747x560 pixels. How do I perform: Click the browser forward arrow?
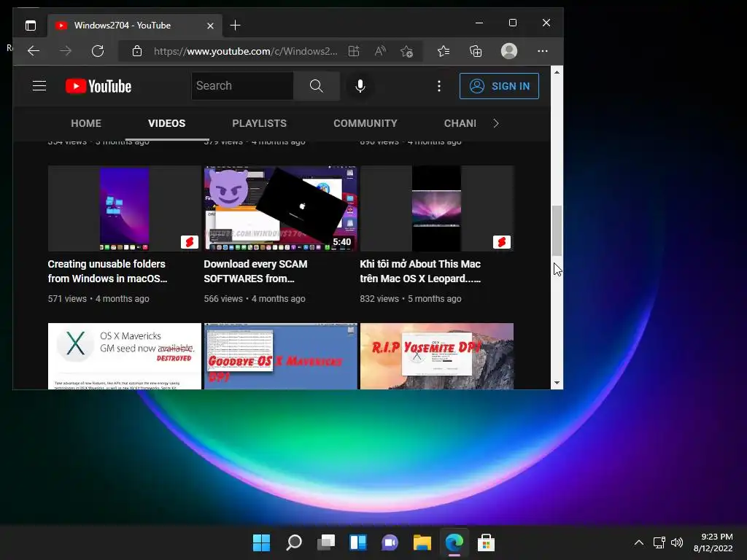pyautogui.click(x=66, y=51)
